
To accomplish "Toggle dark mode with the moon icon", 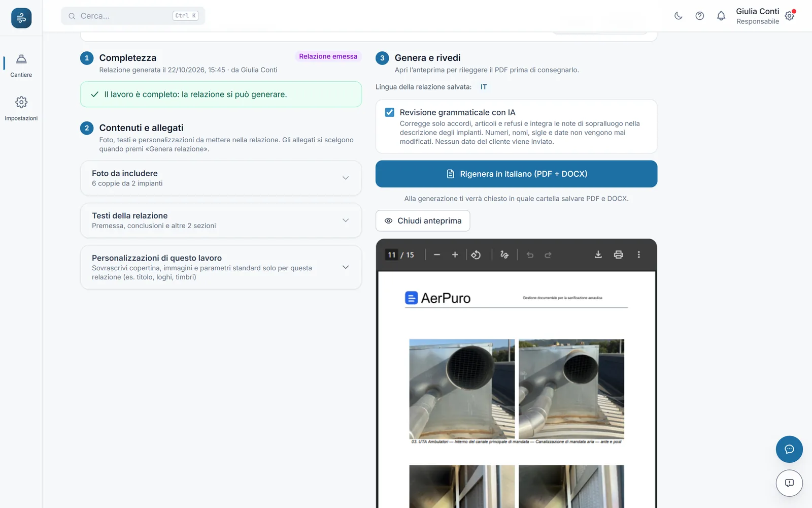I will click(678, 16).
